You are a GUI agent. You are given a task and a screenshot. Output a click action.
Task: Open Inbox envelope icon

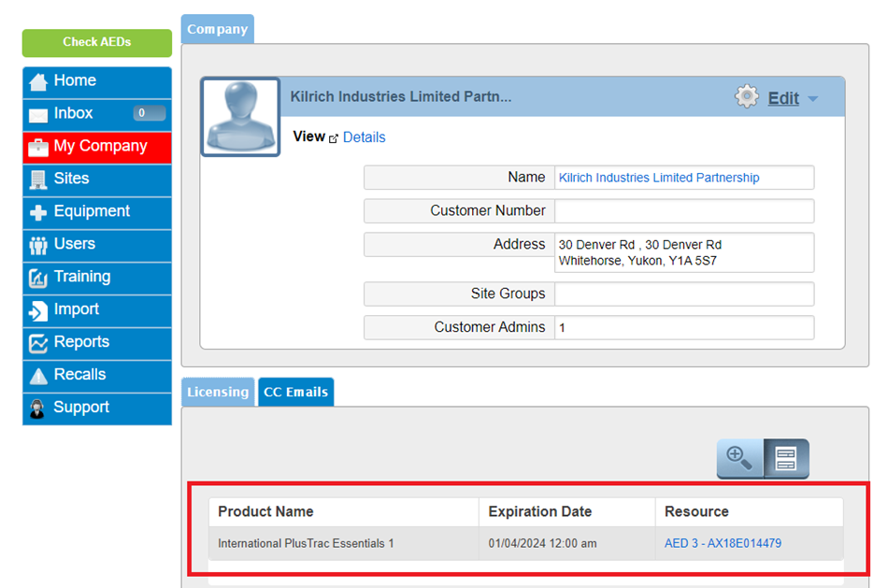tap(38, 115)
